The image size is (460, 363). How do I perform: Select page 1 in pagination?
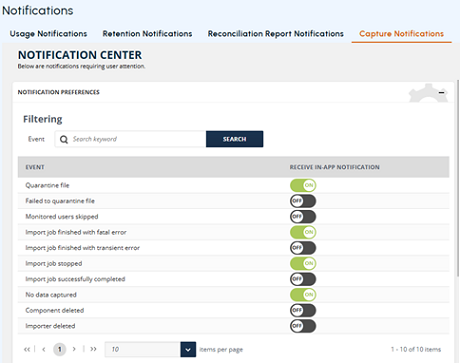(x=59, y=349)
